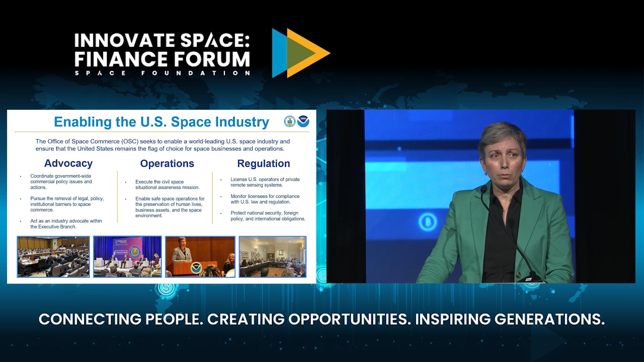Click 'Monitor licensees for compliance' bullet
This screenshot has height=362, width=644.
point(265,199)
